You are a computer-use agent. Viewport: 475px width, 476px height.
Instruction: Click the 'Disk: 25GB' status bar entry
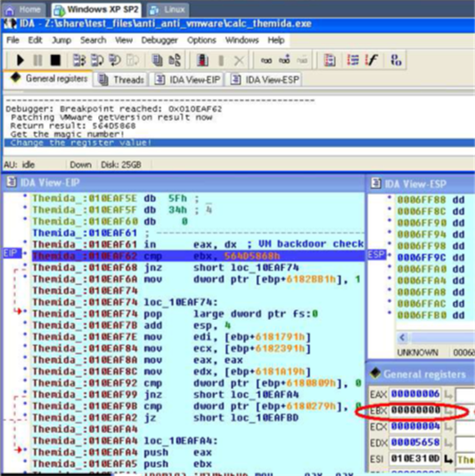(121, 165)
